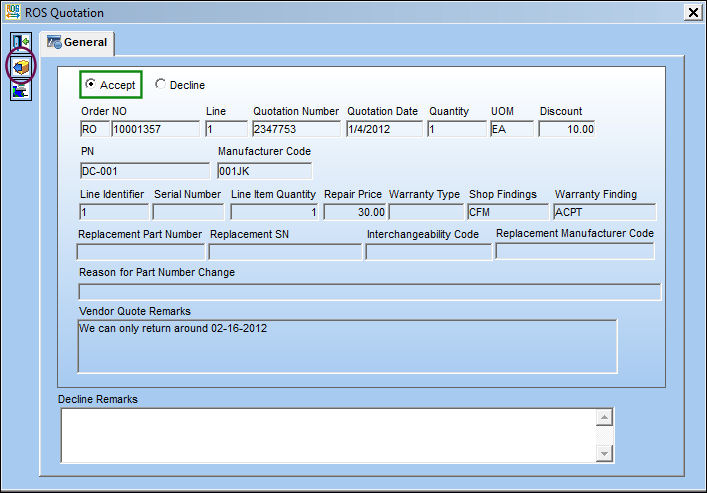Click the Decline Remarks scroll down arrow
The image size is (707, 493).
click(x=604, y=453)
